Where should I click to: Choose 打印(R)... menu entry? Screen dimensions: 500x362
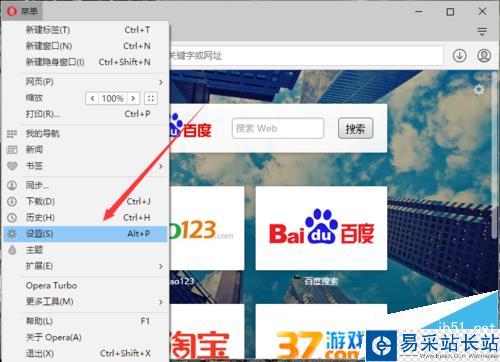tap(85, 114)
